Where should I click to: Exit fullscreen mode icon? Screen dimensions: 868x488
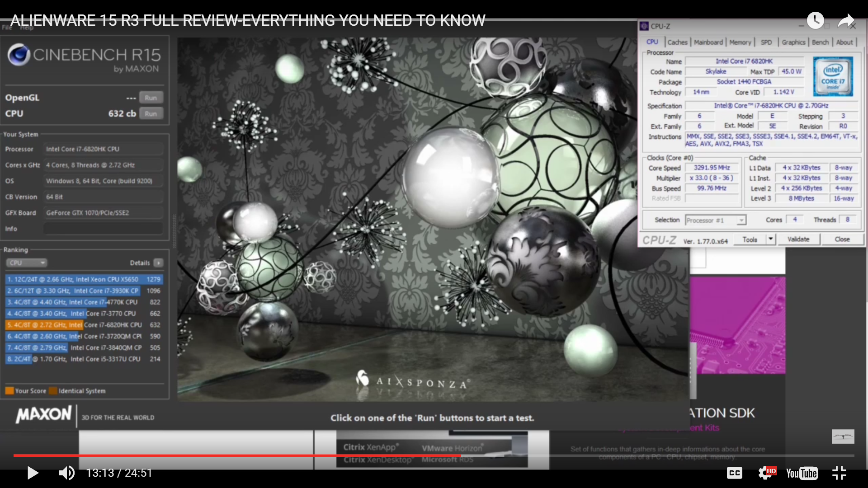click(x=839, y=473)
